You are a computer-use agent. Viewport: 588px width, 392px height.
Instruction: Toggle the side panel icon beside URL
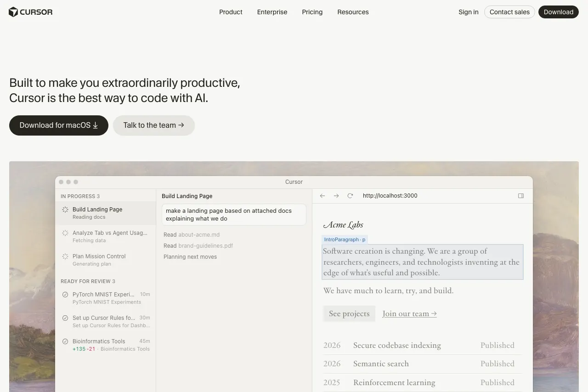pyautogui.click(x=521, y=196)
